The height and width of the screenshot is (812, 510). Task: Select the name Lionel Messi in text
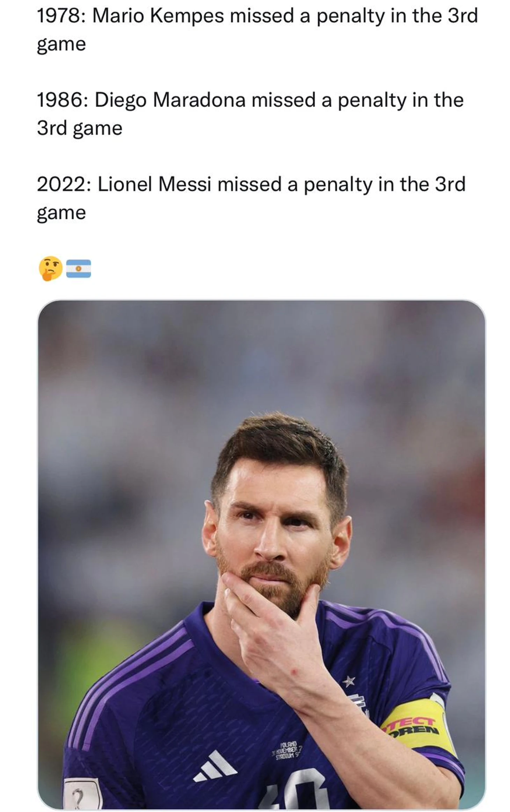click(154, 184)
